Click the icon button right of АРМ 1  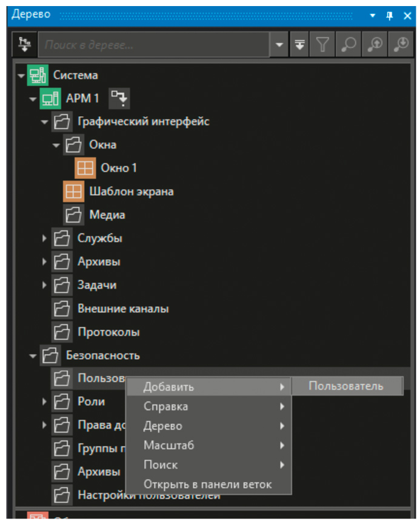[119, 98]
